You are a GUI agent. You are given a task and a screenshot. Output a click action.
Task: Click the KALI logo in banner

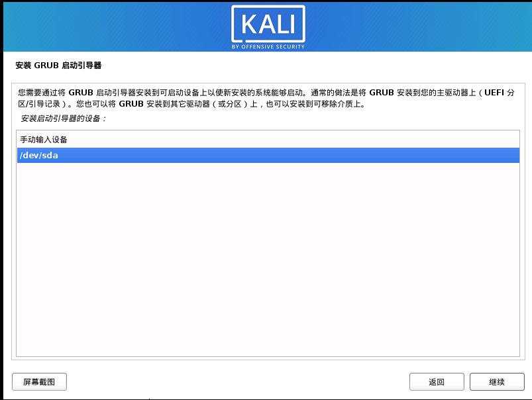pyautogui.click(x=268, y=25)
